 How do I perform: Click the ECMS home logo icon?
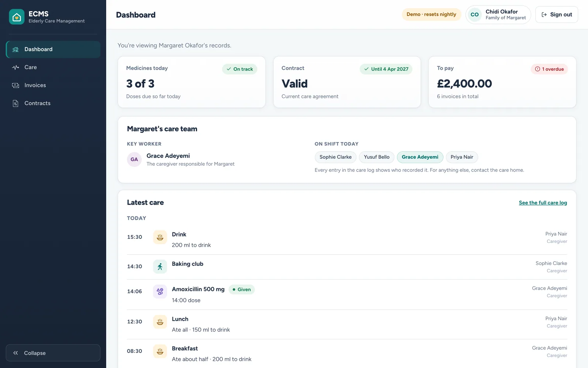(17, 17)
